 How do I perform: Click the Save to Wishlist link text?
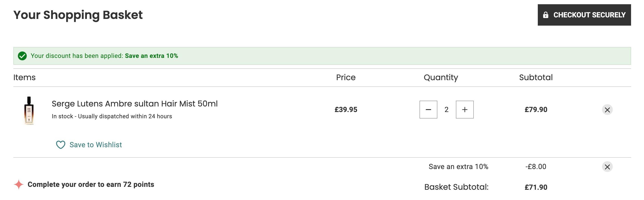[96, 145]
